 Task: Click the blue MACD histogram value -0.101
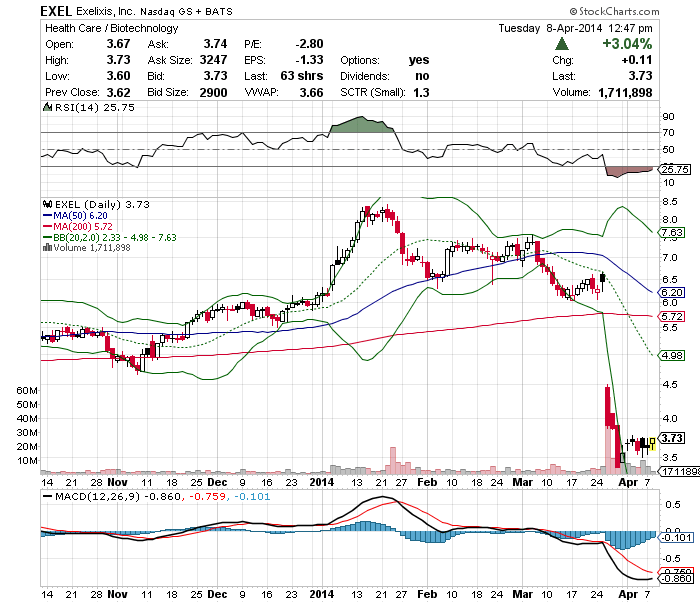(252, 497)
